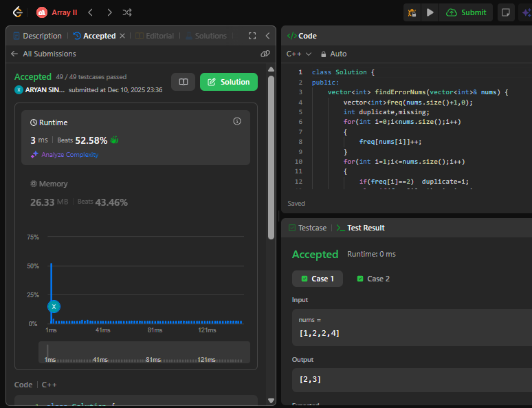Image resolution: width=532 pixels, height=408 pixels.
Task: Switch to the Editorial tab
Action: [x=155, y=36]
